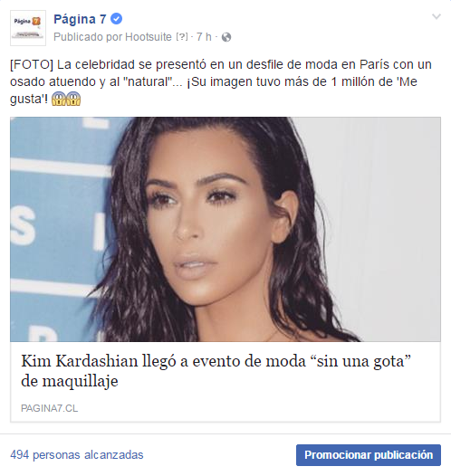
Task: Open the Kim Kardashian article headline
Action: coord(216,371)
